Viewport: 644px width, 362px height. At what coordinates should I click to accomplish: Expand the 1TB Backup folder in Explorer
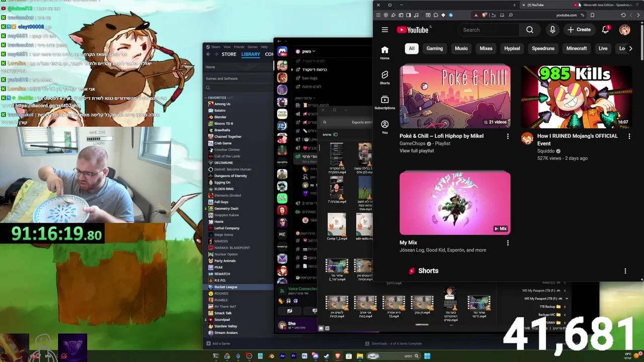(x=565, y=306)
